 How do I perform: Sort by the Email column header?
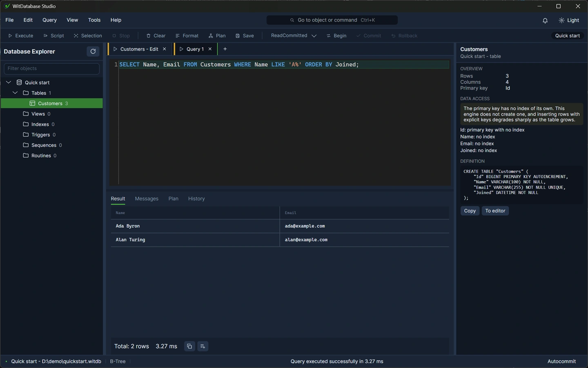click(364, 213)
